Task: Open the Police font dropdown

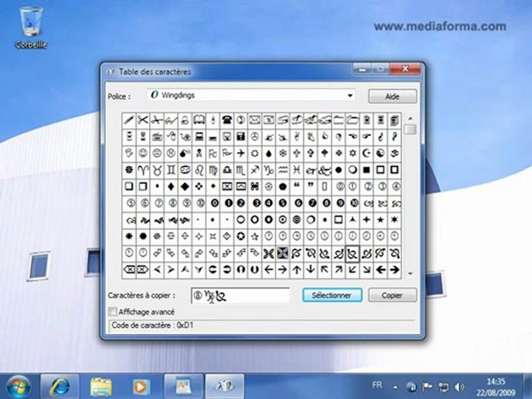Action: (x=350, y=95)
